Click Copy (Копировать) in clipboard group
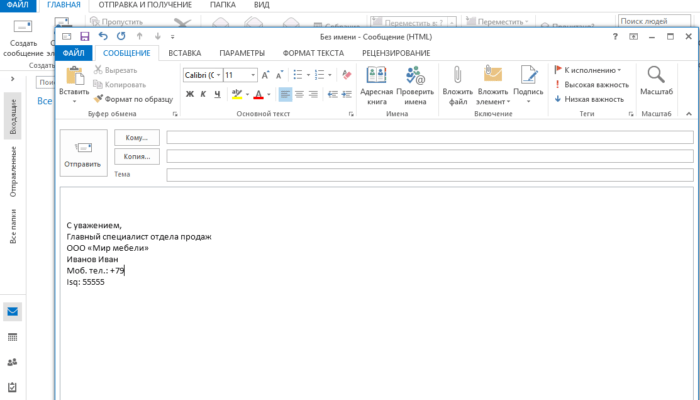 [120, 84]
